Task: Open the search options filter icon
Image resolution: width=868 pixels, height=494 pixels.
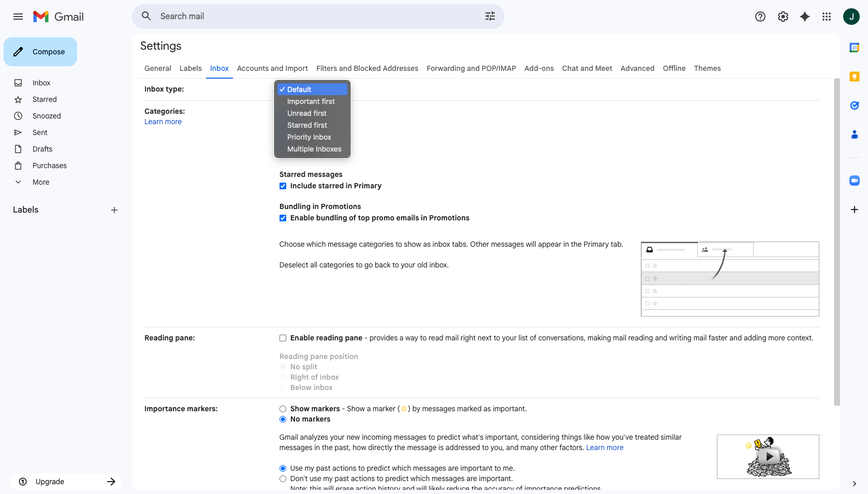Action: [x=490, y=17]
